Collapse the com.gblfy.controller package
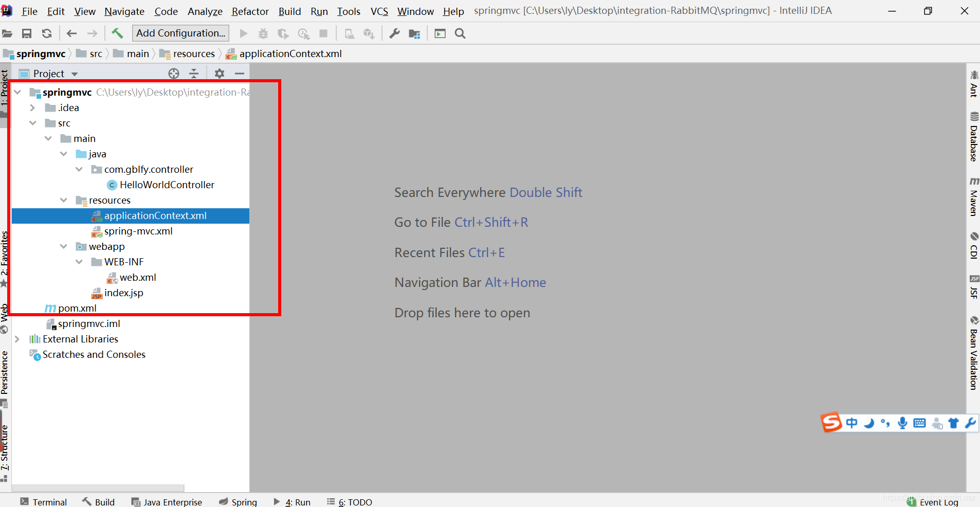Image resolution: width=980 pixels, height=507 pixels. (79, 170)
